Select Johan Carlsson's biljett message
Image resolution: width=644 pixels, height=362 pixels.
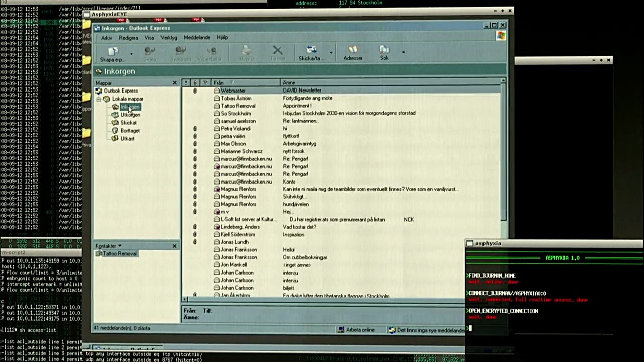325,288
